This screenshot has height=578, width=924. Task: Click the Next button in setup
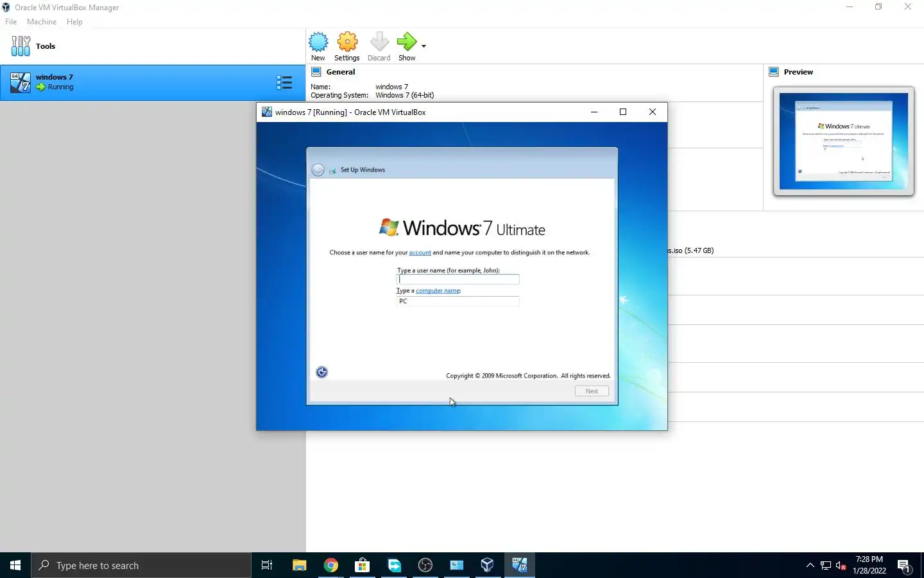pos(592,391)
